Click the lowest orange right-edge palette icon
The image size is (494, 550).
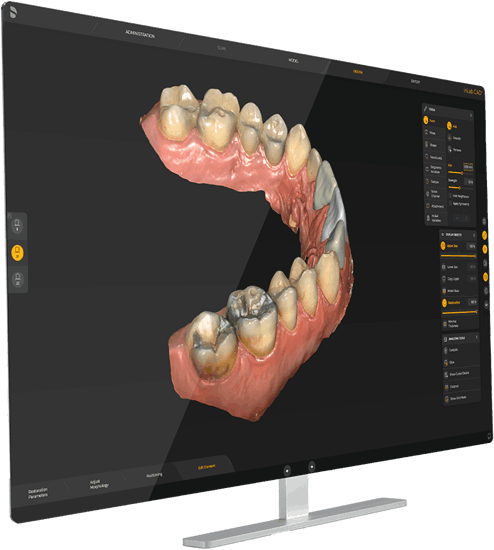(x=486, y=277)
